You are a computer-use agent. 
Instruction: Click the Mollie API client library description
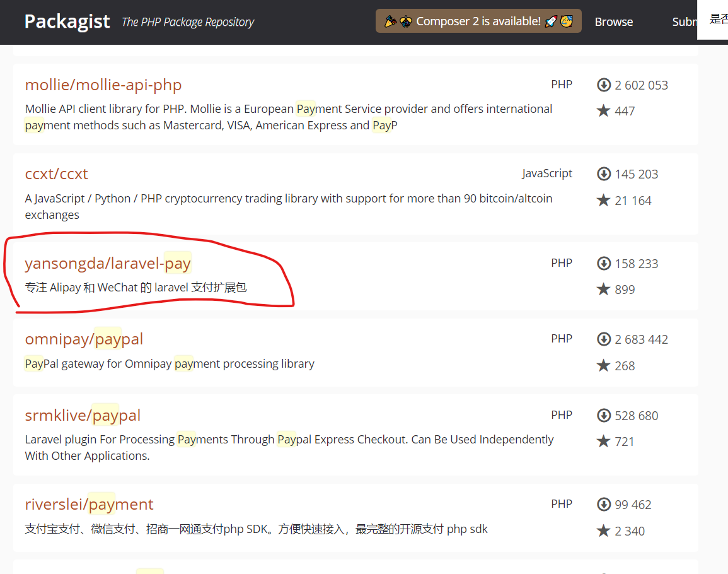point(288,117)
